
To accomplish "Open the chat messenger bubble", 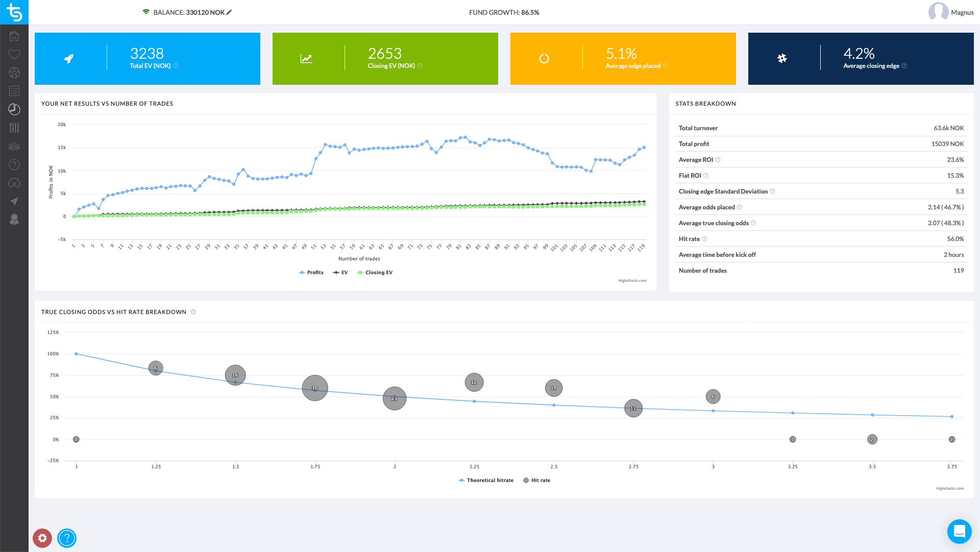I will pyautogui.click(x=959, y=532).
